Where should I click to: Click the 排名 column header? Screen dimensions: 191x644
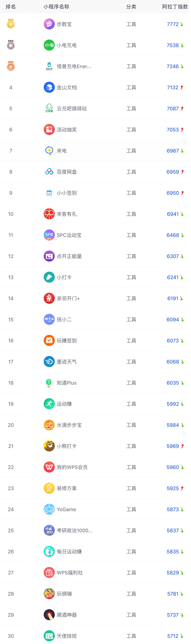click(x=11, y=7)
